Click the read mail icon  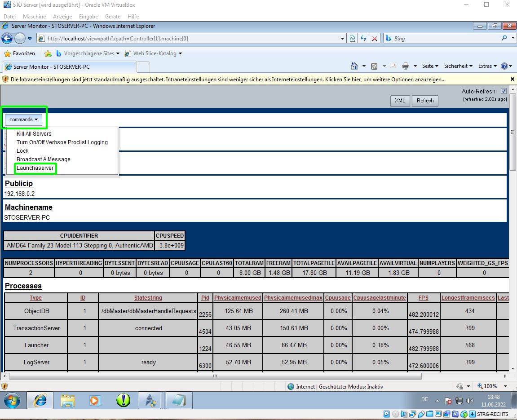(393, 66)
